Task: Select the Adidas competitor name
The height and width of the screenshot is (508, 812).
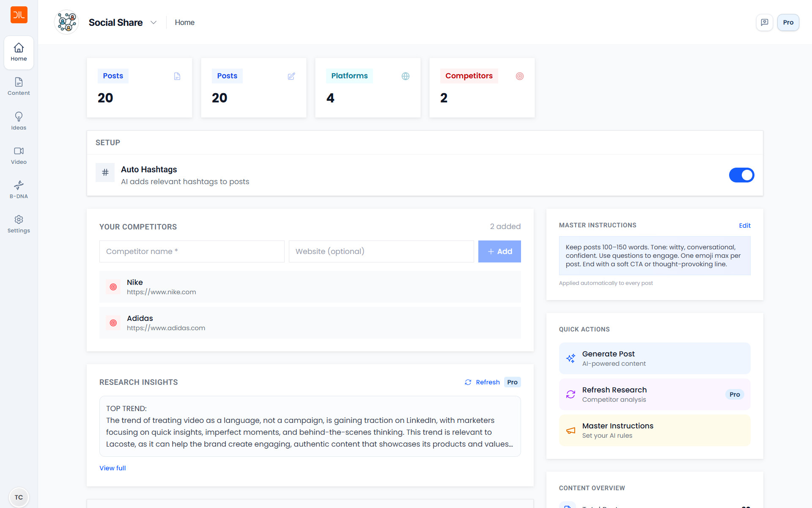Action: pos(140,318)
